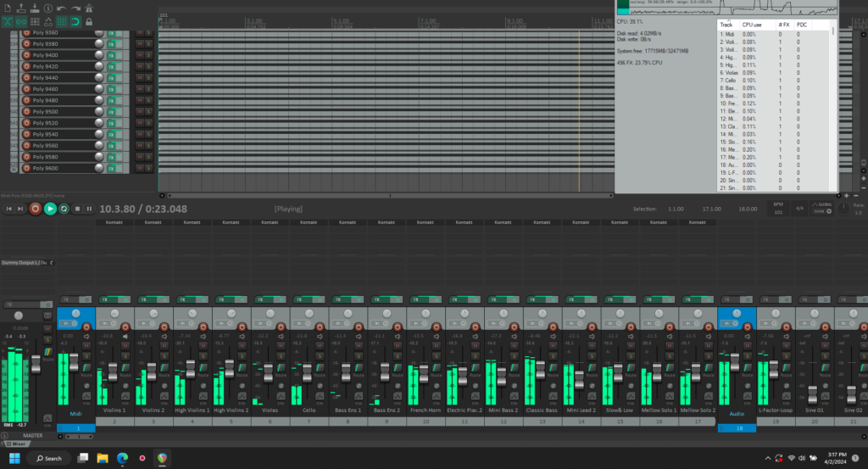
Task: Mute the Poly 9480 track
Action: (140, 100)
